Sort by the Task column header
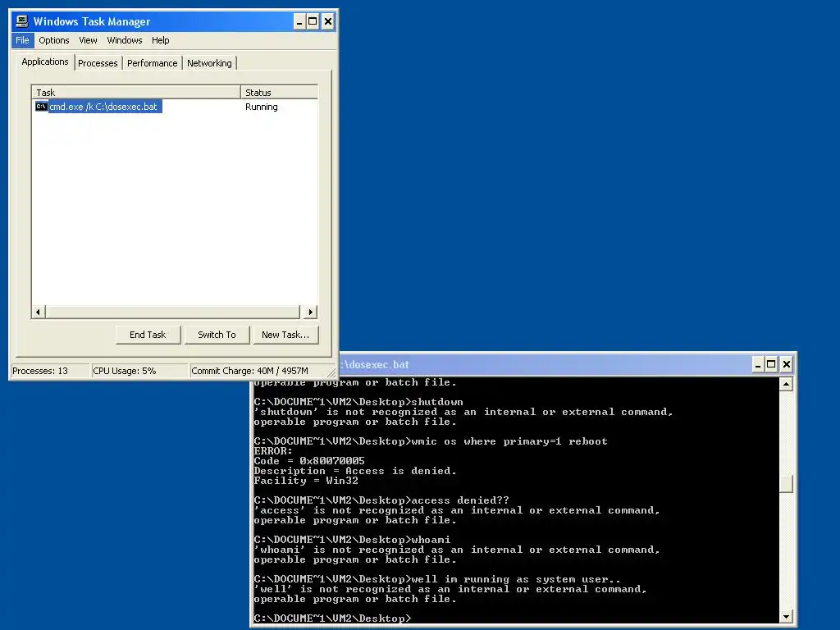 136,92
